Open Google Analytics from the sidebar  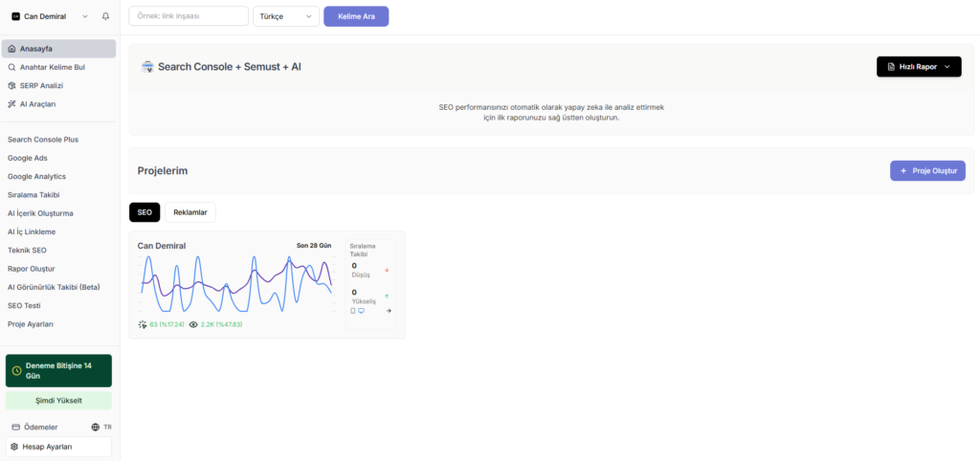pos(36,177)
